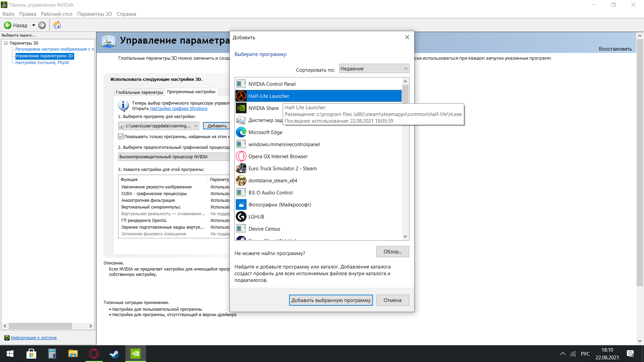Screen dimensions: 644x362
Task: Select the LGHUB logo icon
Action: 241,217
